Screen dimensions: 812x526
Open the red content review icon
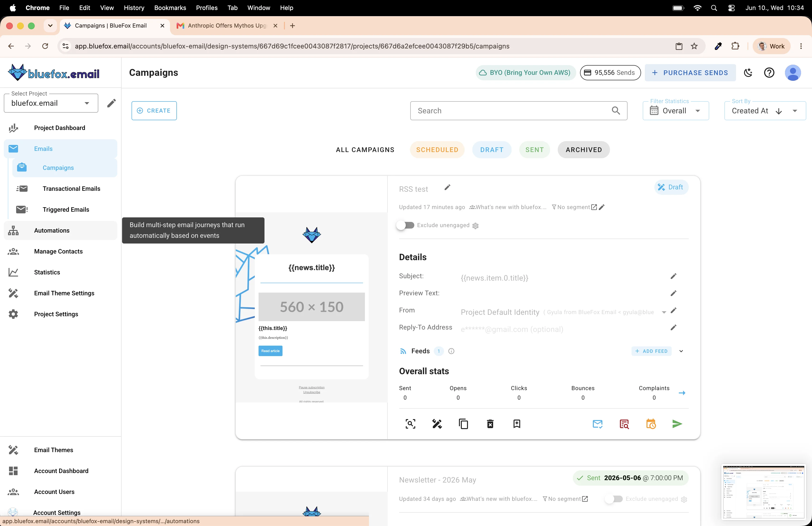pyautogui.click(x=624, y=424)
